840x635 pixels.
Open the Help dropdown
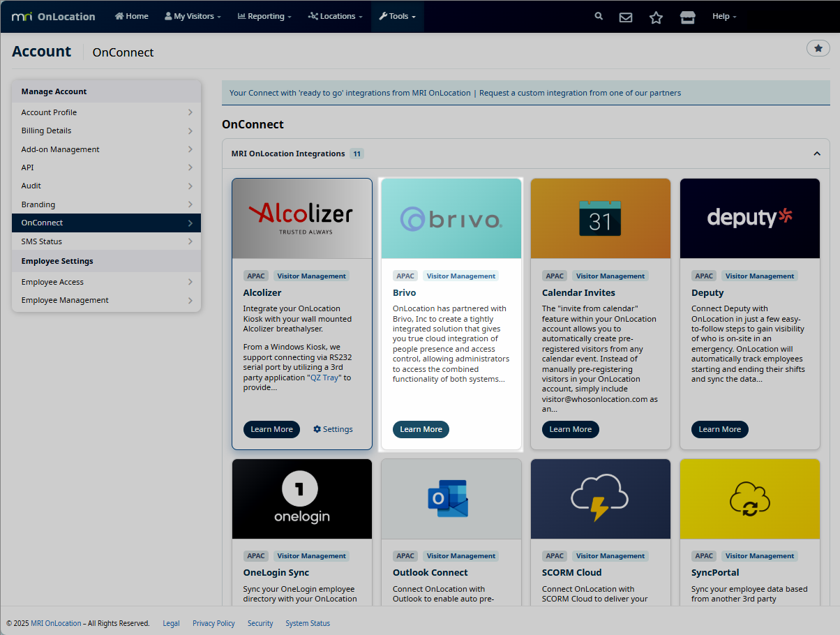(723, 16)
